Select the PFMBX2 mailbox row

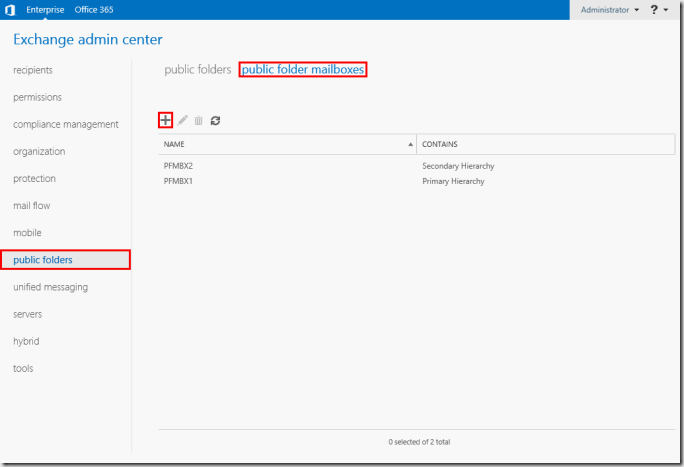(178, 166)
